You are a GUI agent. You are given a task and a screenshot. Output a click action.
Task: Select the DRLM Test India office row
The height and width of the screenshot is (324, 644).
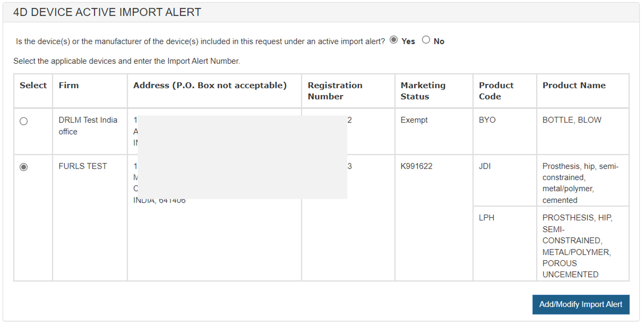click(24, 121)
